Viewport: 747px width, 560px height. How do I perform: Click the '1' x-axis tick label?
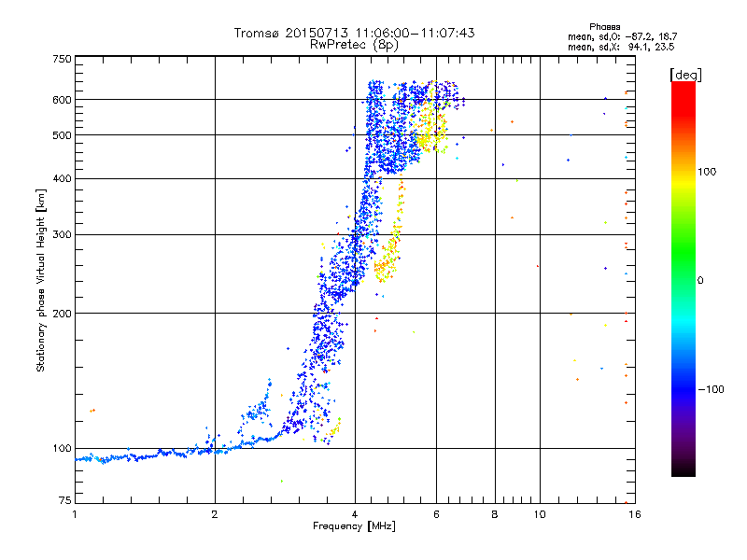[75, 514]
